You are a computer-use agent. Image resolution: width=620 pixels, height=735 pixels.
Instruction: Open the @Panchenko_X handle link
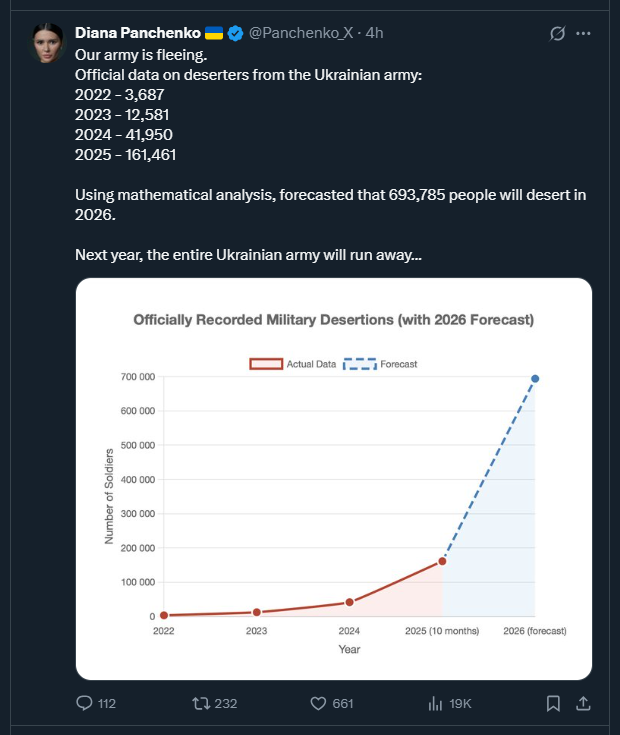pos(301,33)
